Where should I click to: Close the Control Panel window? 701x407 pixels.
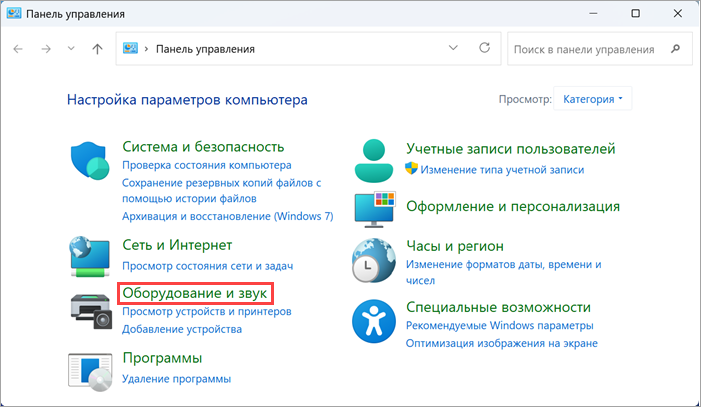pyautogui.click(x=677, y=13)
